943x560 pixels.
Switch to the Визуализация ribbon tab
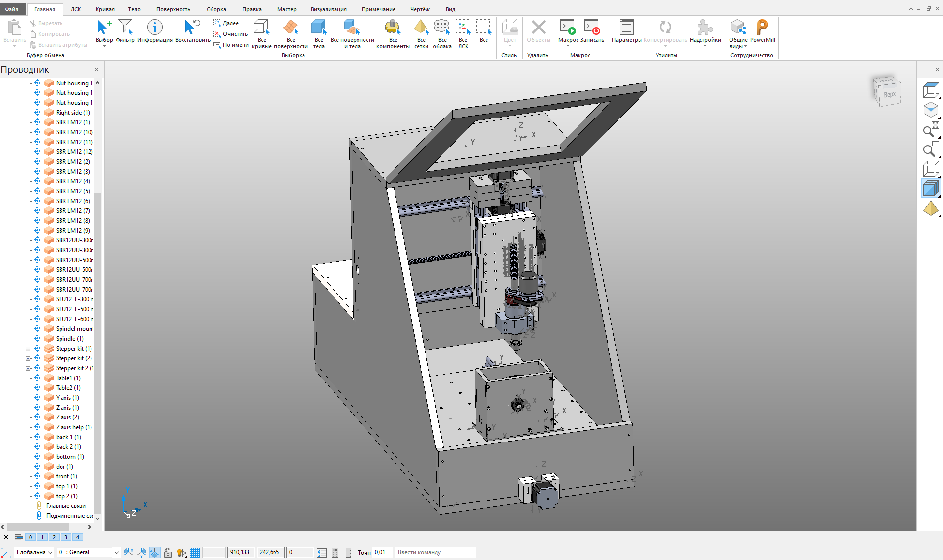[x=329, y=9]
